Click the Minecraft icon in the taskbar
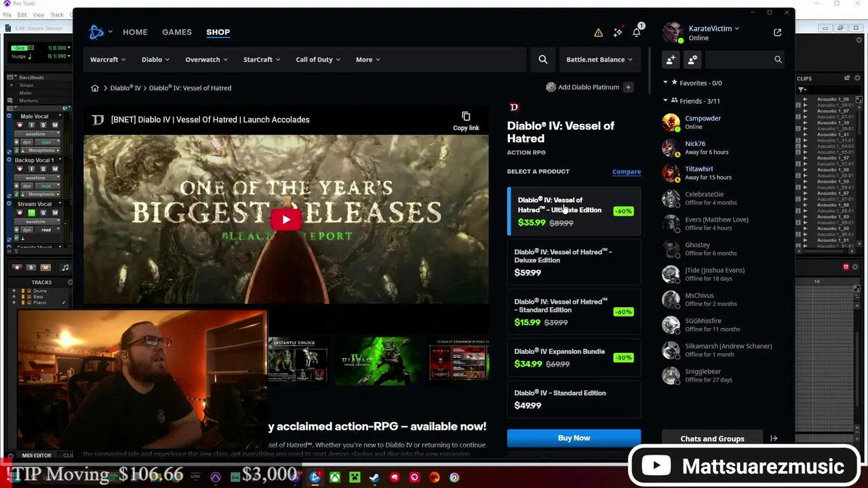Viewport: 868px width, 488px height. [355, 477]
